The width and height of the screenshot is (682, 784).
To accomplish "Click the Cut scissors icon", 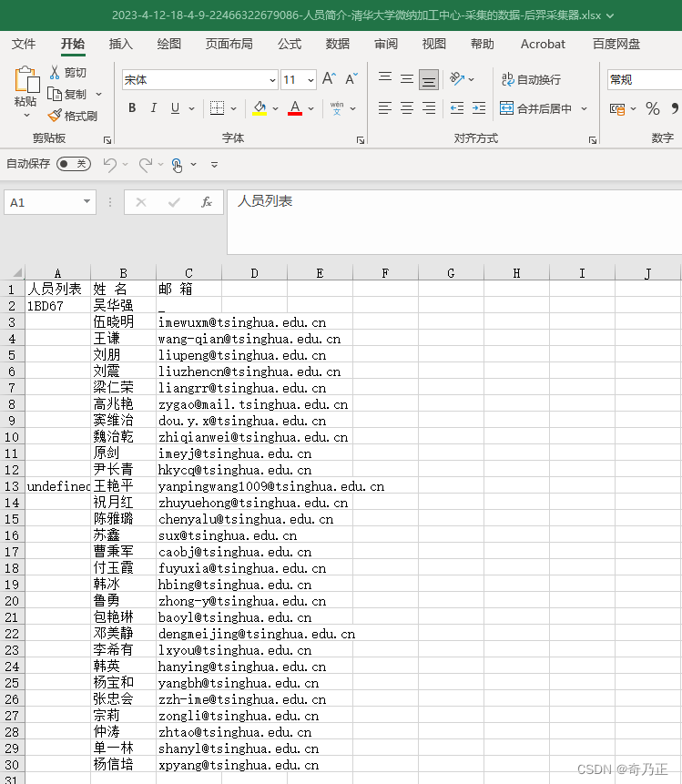I will coord(55,73).
